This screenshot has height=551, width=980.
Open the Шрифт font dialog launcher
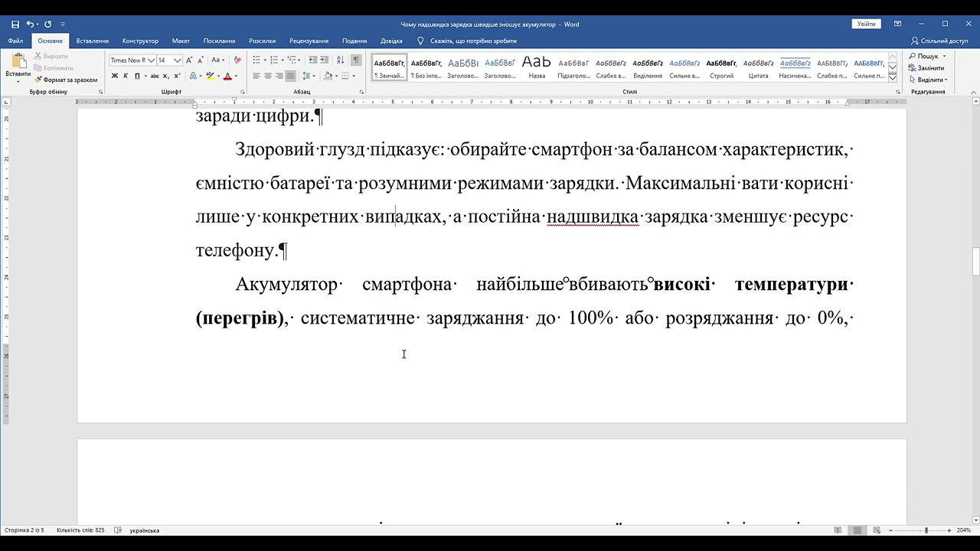tap(242, 92)
